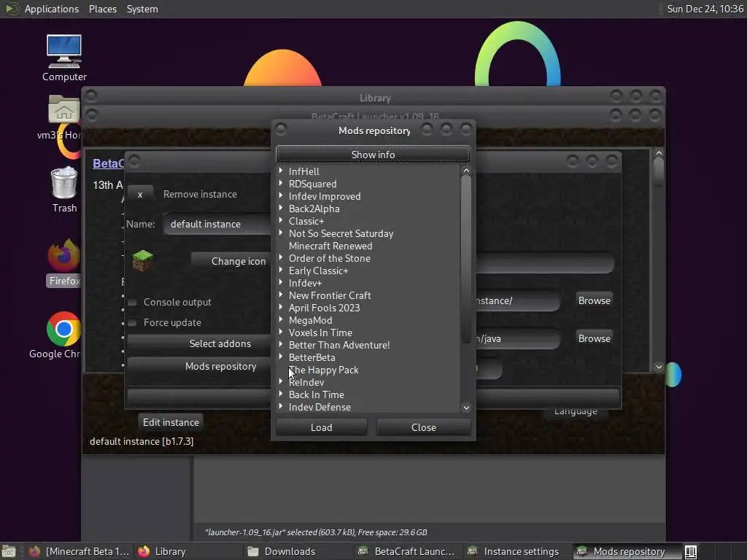Expand the RDSquared mod entry
This screenshot has width=747, height=560.
pos(281,183)
